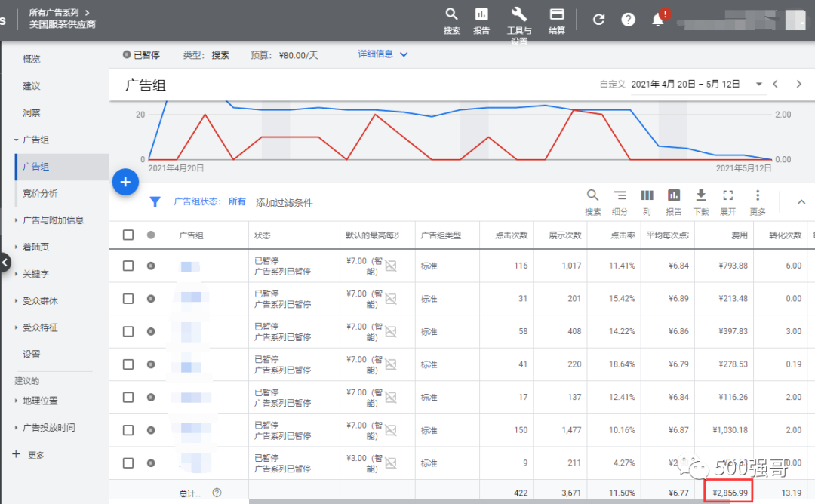The image size is (815, 504).
Task: Open 工具与设置 wrench icon
Action: (518, 14)
